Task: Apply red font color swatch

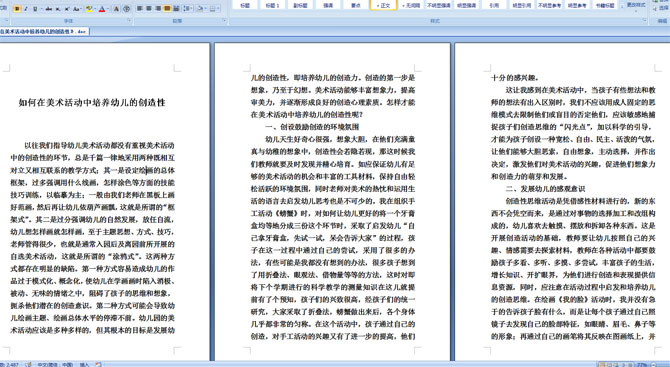Action: coord(102,9)
